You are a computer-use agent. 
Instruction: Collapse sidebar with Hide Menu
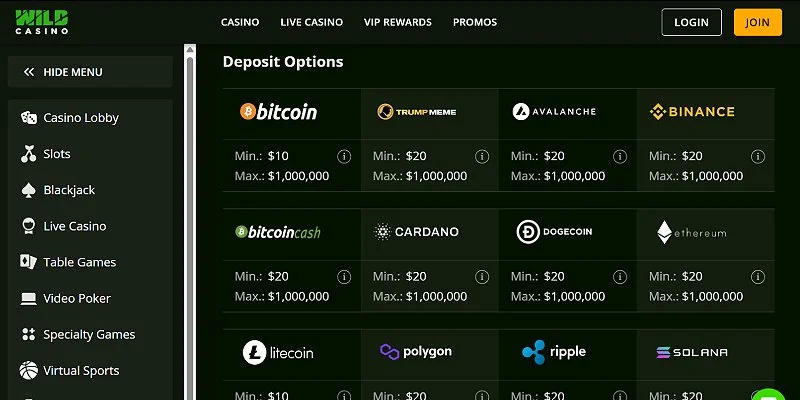tap(64, 72)
